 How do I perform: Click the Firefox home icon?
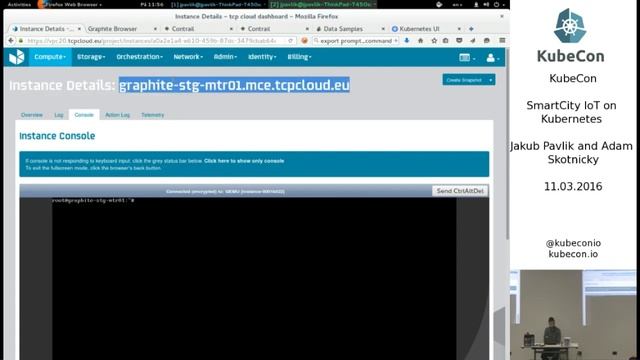click(420, 41)
